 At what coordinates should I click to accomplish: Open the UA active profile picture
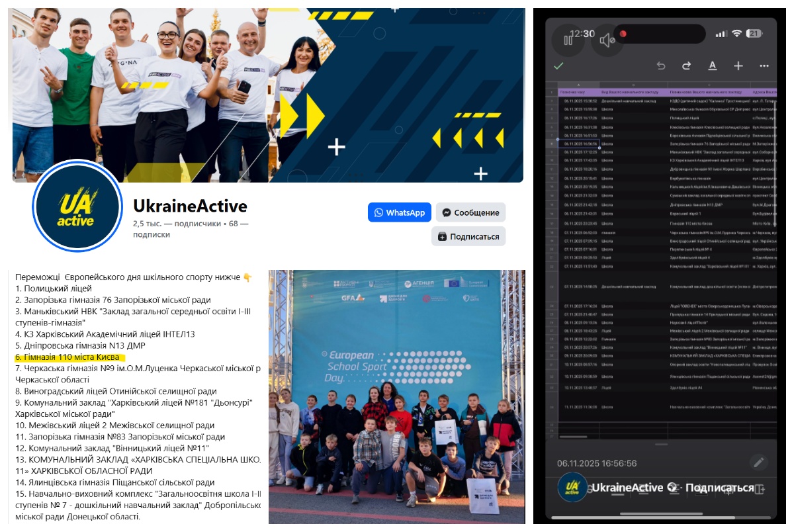click(x=77, y=206)
